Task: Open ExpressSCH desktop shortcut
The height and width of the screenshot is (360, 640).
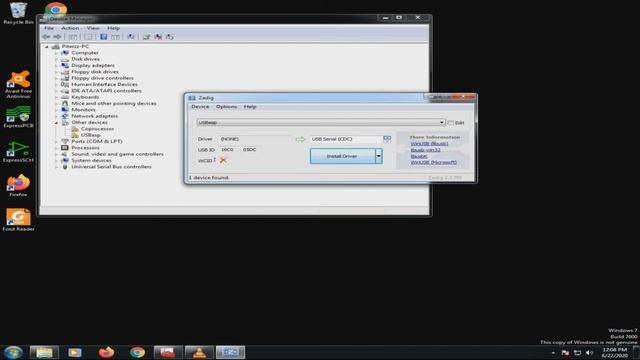Action: 18,152
